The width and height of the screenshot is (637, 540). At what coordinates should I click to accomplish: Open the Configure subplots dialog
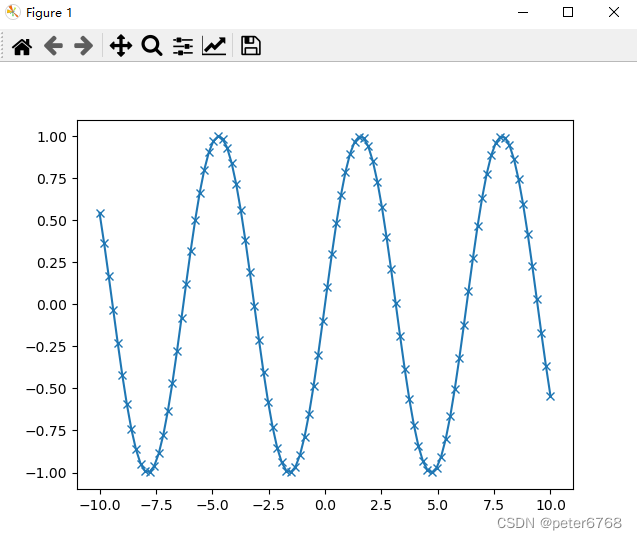[x=183, y=46]
